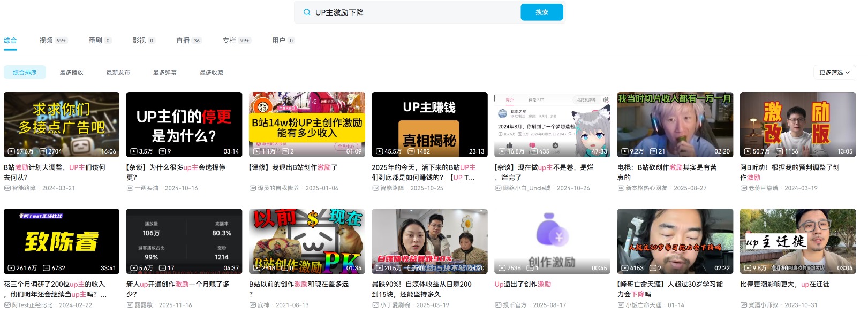Click danmaku count icon showing 2704
Screen dimensions: 868x314
(43, 151)
